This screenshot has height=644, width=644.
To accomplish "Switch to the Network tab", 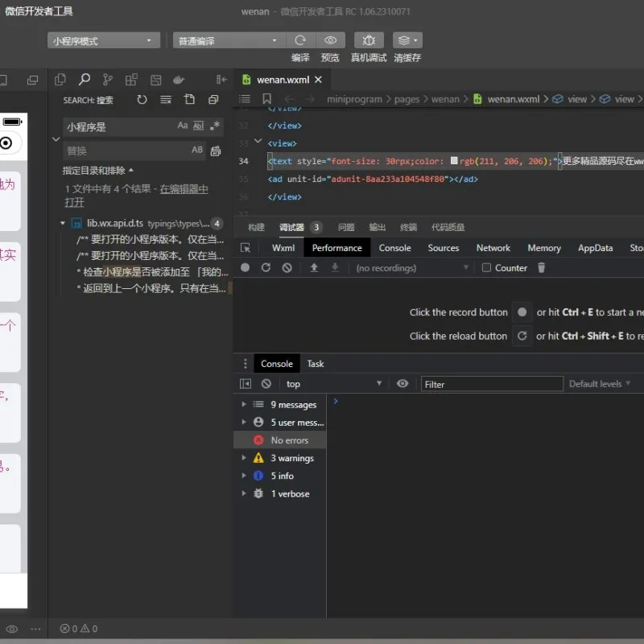I will click(493, 248).
